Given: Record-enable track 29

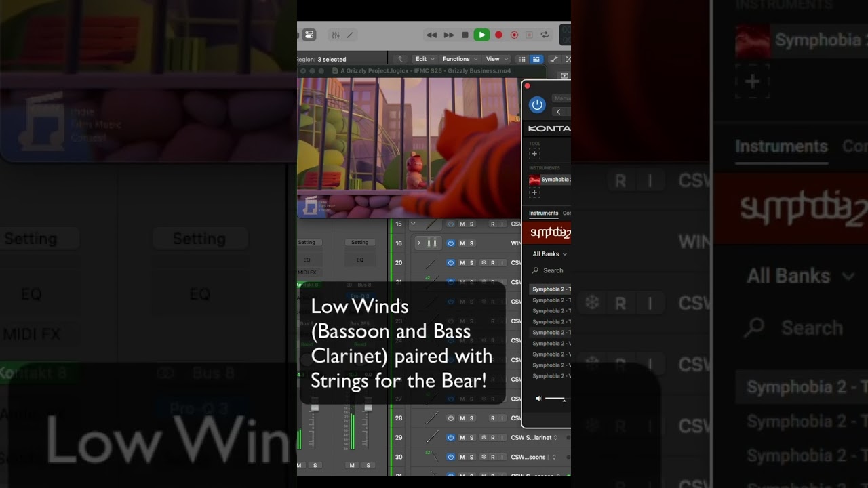Looking at the screenshot, I should (493, 438).
